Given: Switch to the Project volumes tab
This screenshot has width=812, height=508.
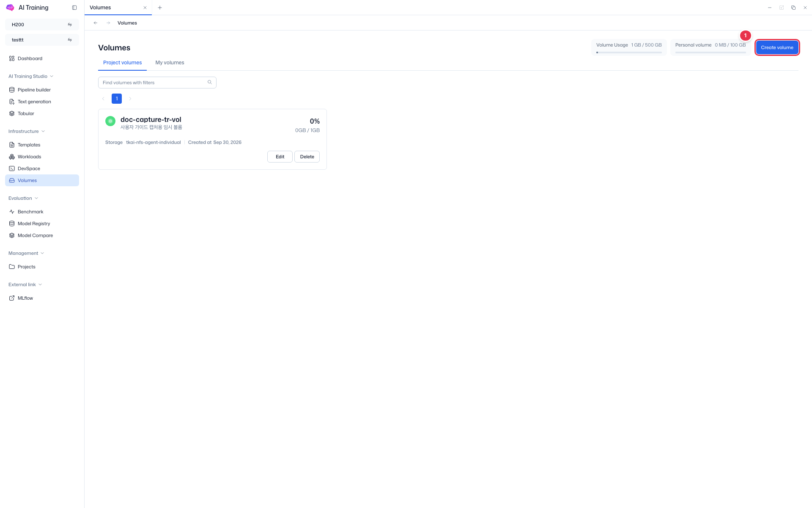Looking at the screenshot, I should click(x=123, y=63).
